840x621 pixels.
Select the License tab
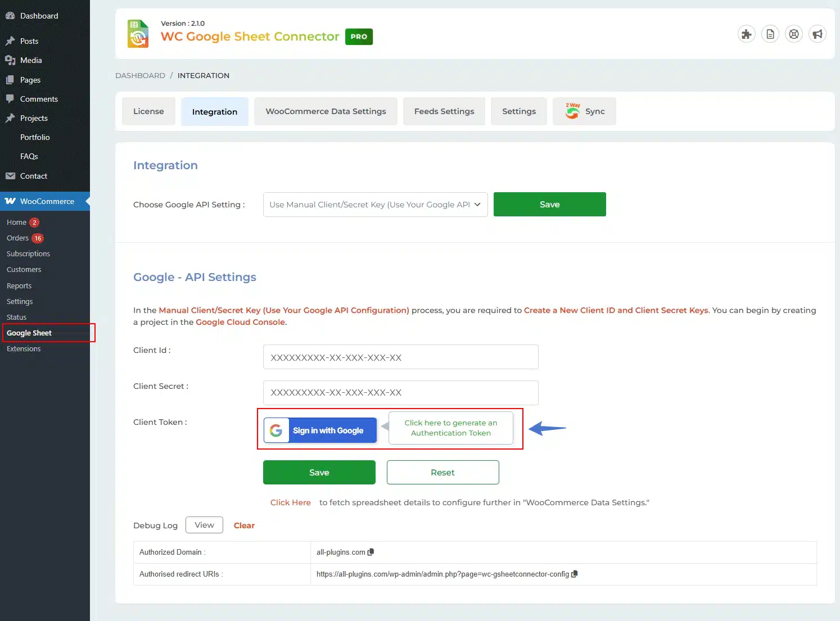148,111
